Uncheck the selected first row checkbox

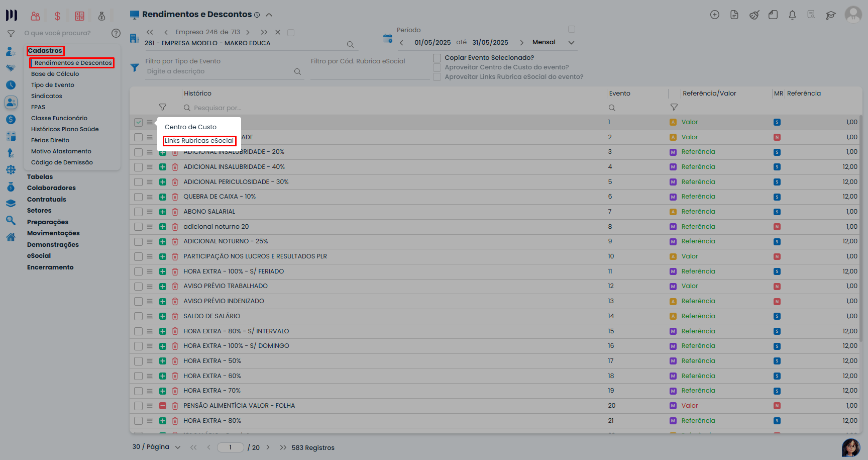[x=138, y=122]
